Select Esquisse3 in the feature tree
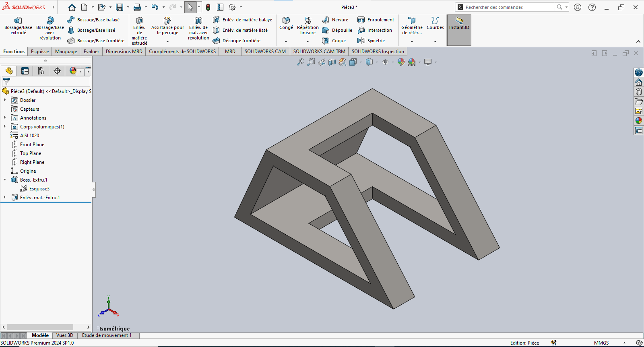The image size is (644, 347). 39,189
